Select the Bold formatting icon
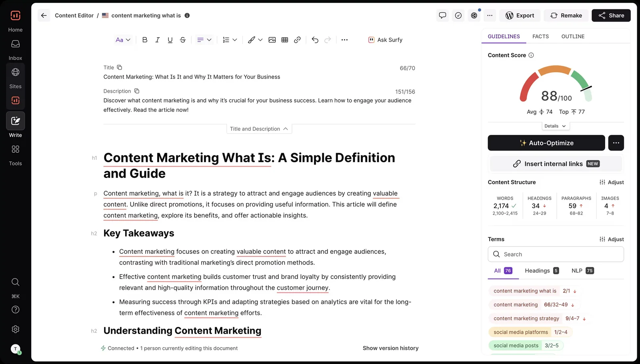 [x=145, y=40]
